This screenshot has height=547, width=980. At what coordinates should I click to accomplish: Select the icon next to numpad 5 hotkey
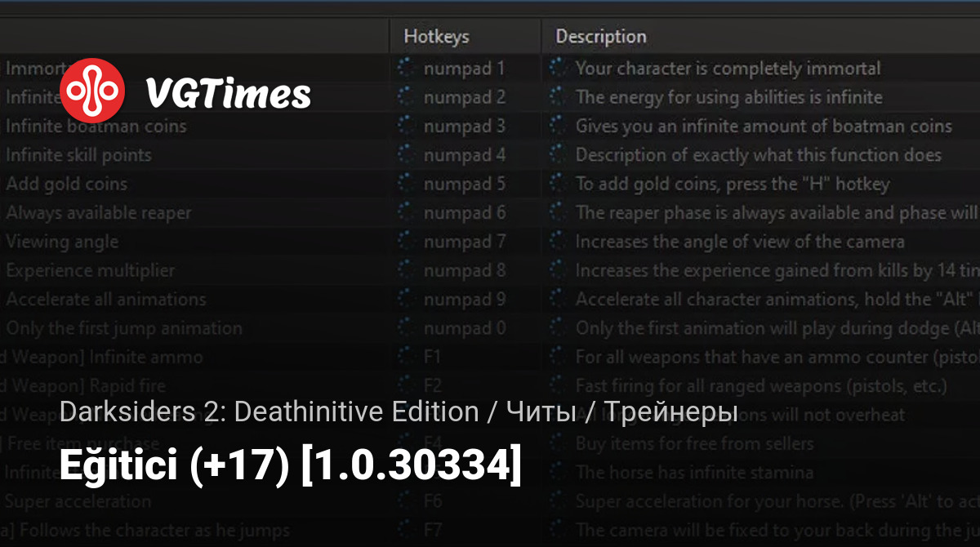(x=406, y=185)
